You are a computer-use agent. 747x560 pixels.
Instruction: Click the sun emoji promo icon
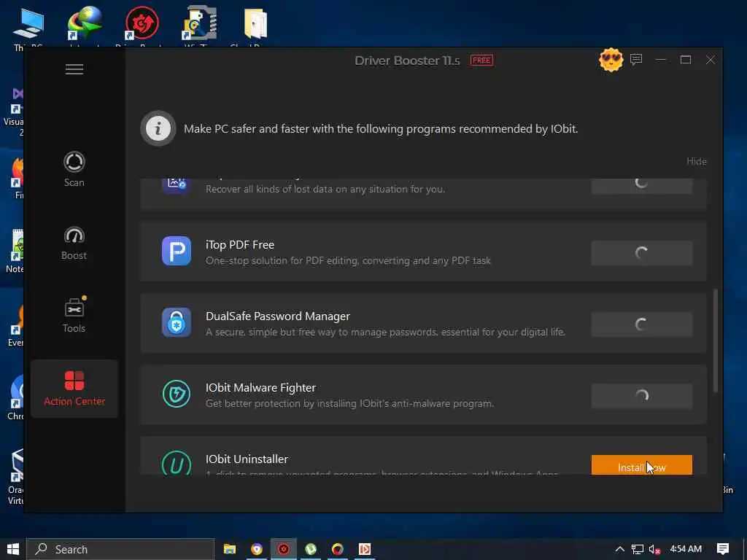611,60
